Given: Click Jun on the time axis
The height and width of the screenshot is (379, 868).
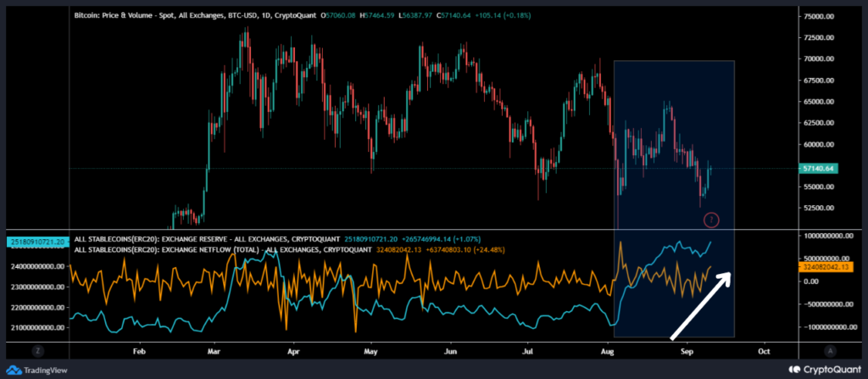Looking at the screenshot, I should pos(451,351).
